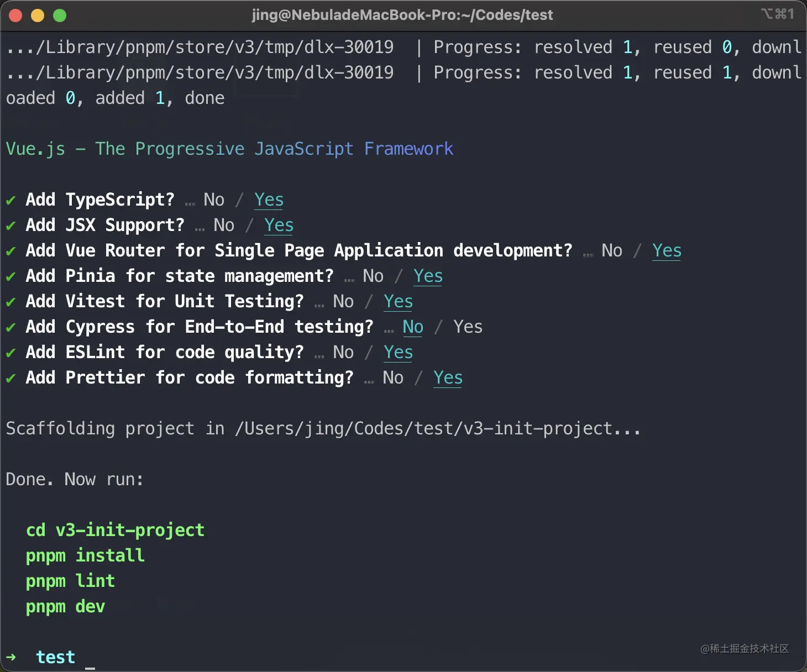The width and height of the screenshot is (807, 672).
Task: Click the window title jing@NebuladeMacBook-Pro
Action: pos(402,15)
